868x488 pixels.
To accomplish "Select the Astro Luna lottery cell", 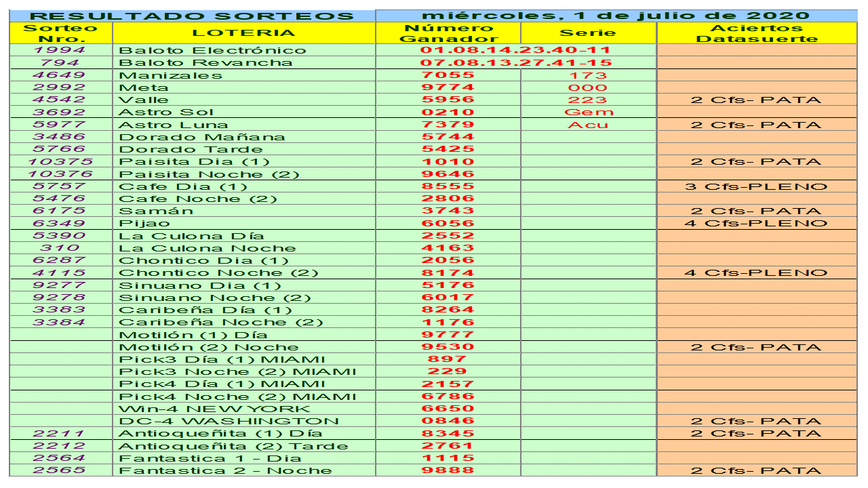I will click(x=244, y=125).
